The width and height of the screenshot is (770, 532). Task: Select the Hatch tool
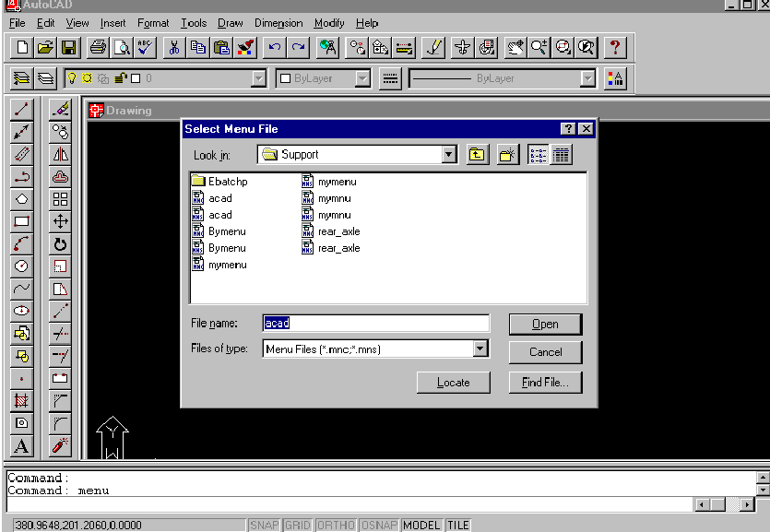tap(21, 400)
